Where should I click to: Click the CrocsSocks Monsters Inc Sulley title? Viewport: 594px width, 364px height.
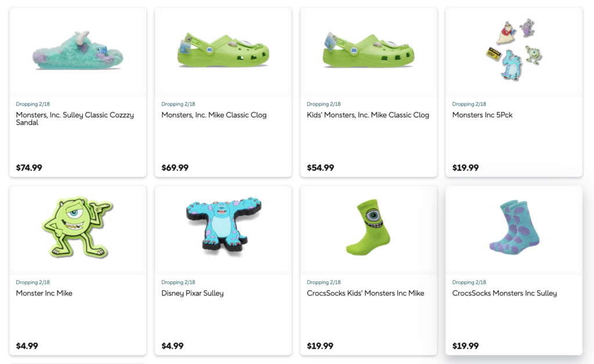[x=504, y=293]
